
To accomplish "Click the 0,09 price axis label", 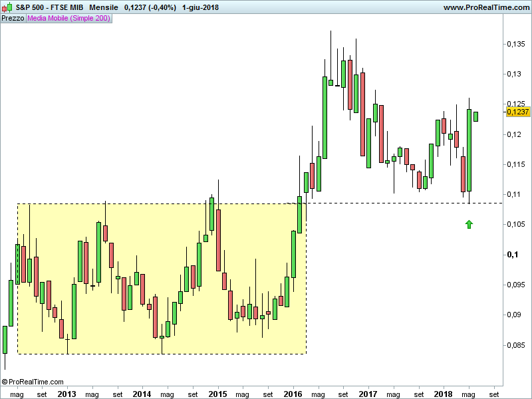I will click(513, 315).
